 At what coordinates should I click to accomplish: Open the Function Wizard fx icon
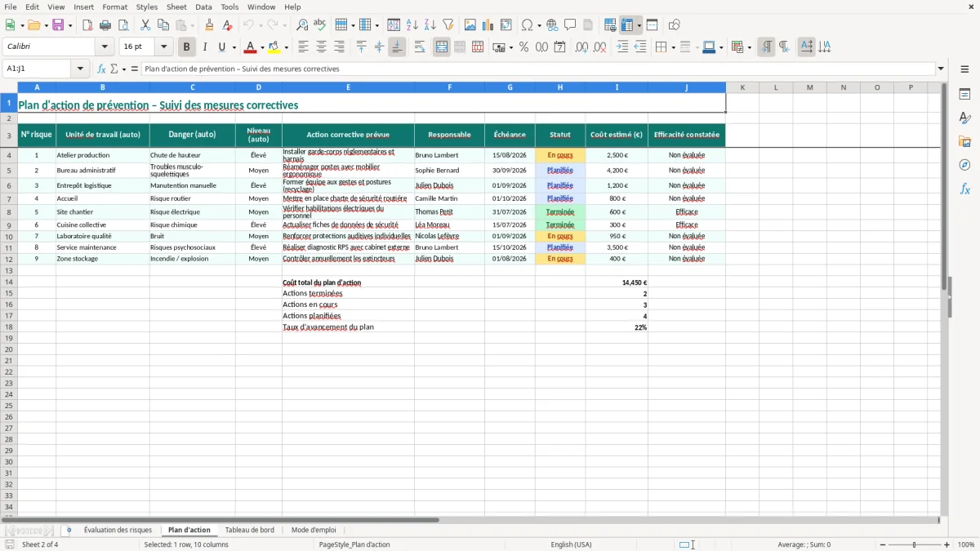pos(102,69)
